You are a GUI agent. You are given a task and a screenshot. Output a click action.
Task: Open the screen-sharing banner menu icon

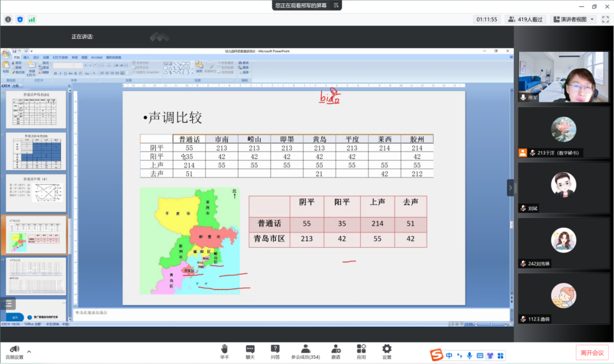coord(336,5)
